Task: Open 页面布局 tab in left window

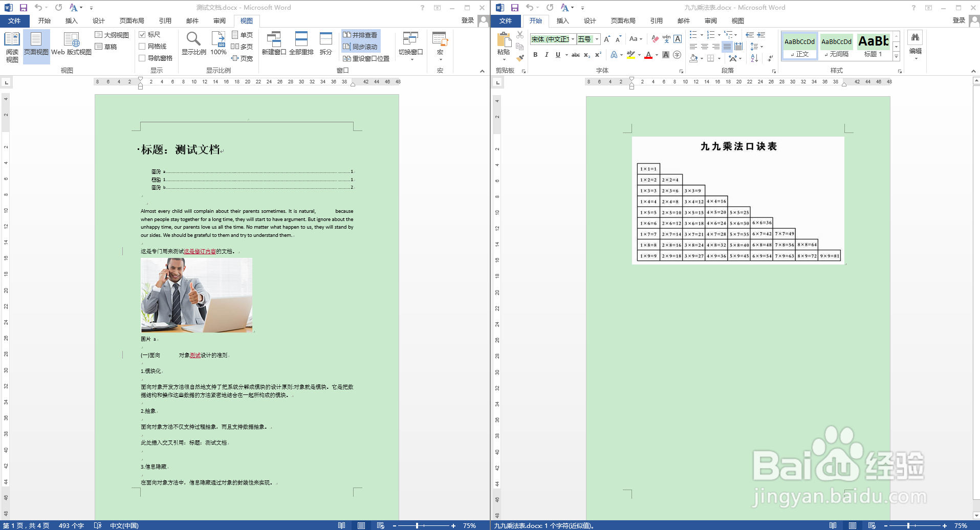Action: (x=132, y=21)
